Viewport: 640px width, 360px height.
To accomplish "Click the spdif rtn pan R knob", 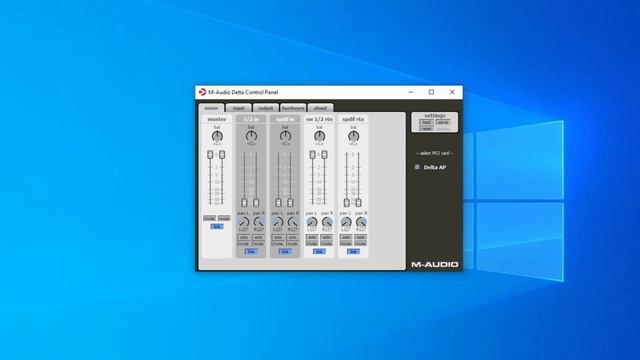I will pyautogui.click(x=361, y=222).
